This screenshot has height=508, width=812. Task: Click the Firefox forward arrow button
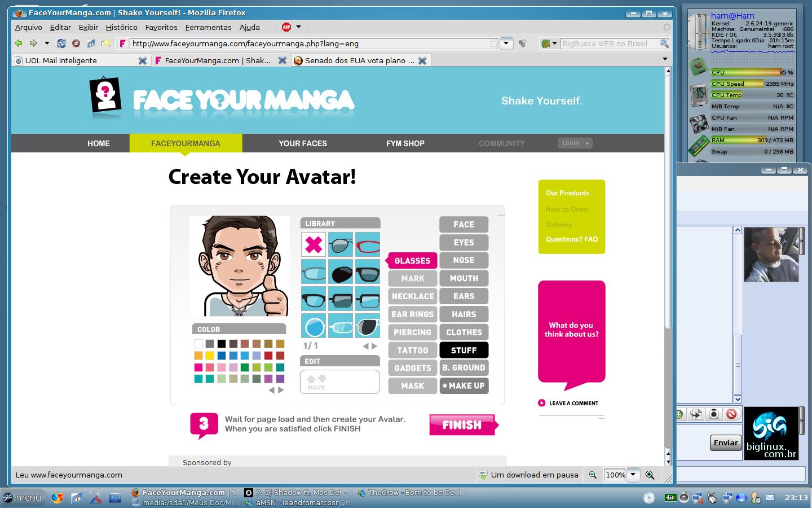pos(33,43)
